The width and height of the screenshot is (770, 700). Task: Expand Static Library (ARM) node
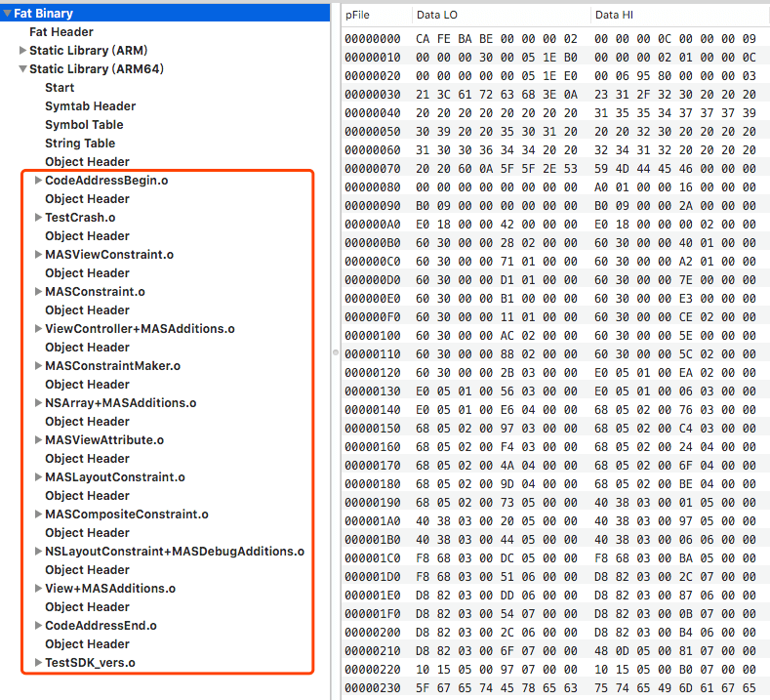[23, 51]
